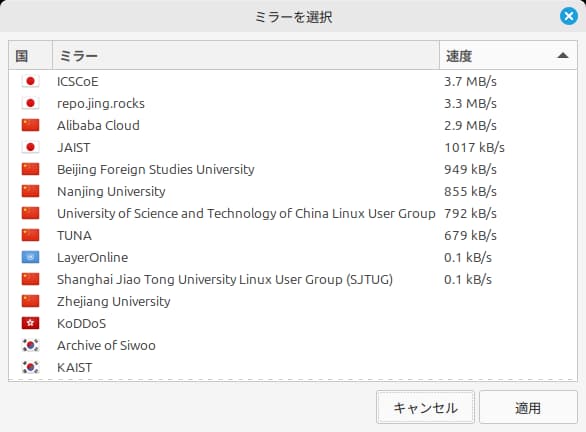Viewport: 586px width, 432px height.
Task: Toggle sort order with the 速度 column arrow
Action: tap(562, 56)
